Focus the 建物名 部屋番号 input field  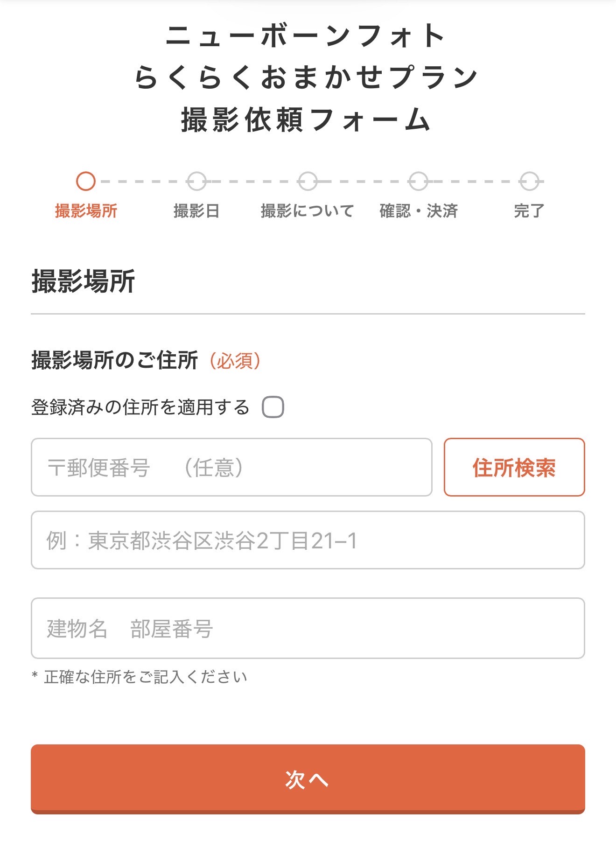(308, 628)
